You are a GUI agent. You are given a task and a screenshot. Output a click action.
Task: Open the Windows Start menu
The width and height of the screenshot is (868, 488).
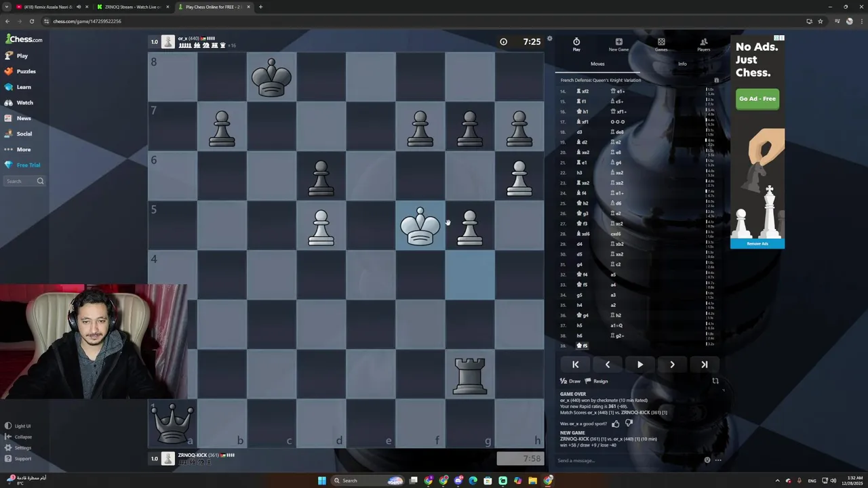click(322, 481)
